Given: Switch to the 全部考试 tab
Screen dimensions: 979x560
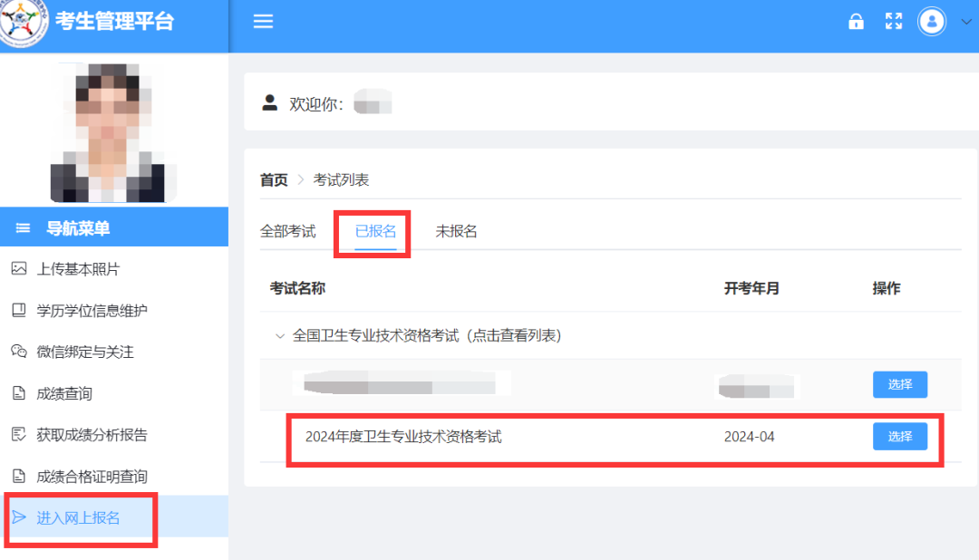Looking at the screenshot, I should (x=289, y=231).
